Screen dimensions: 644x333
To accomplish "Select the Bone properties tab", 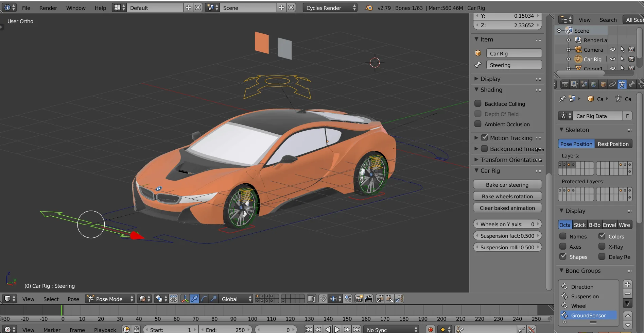I will (x=631, y=84).
